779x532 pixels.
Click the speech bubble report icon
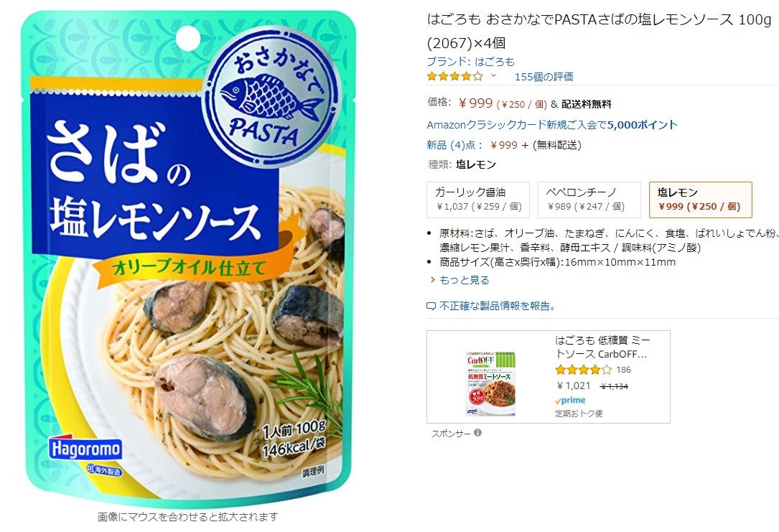[x=432, y=307]
